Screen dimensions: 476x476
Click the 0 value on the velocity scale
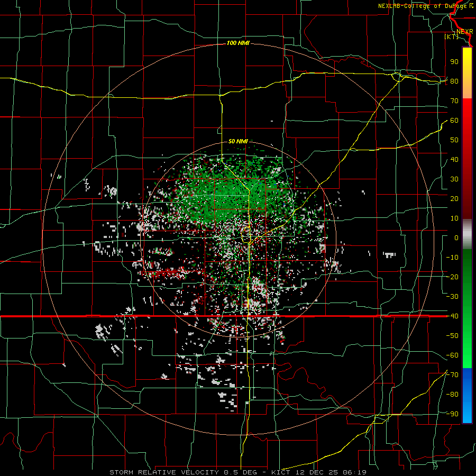456,238
